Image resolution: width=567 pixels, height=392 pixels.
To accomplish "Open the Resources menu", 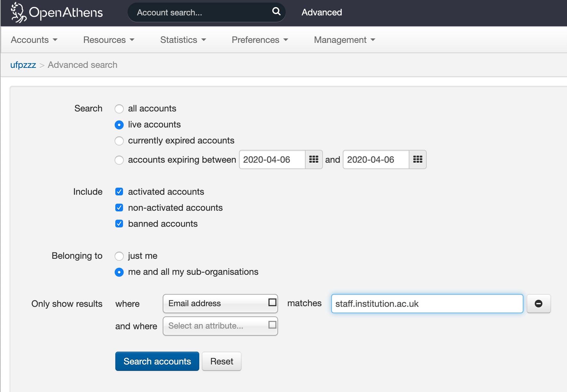I will pyautogui.click(x=109, y=40).
